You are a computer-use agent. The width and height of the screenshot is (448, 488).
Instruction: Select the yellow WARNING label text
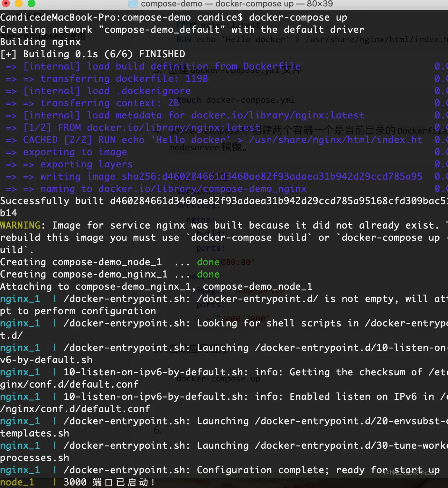coord(20,225)
